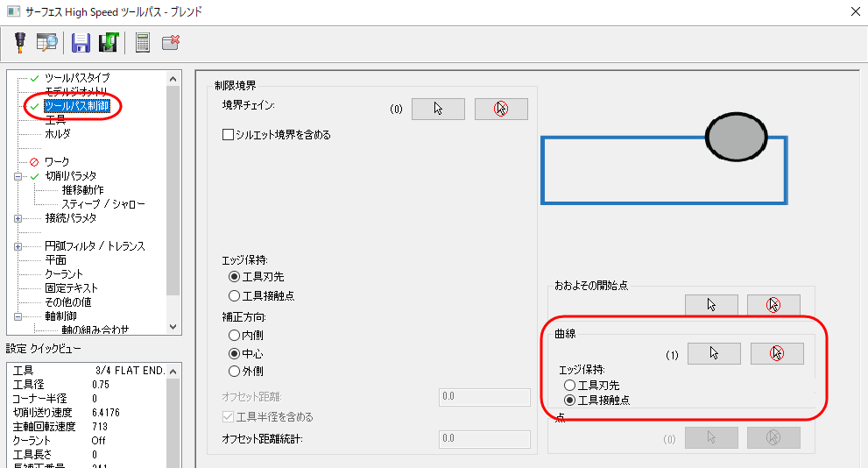Collapse the 切削パラメタ tree node
The image size is (868, 468).
18,176
